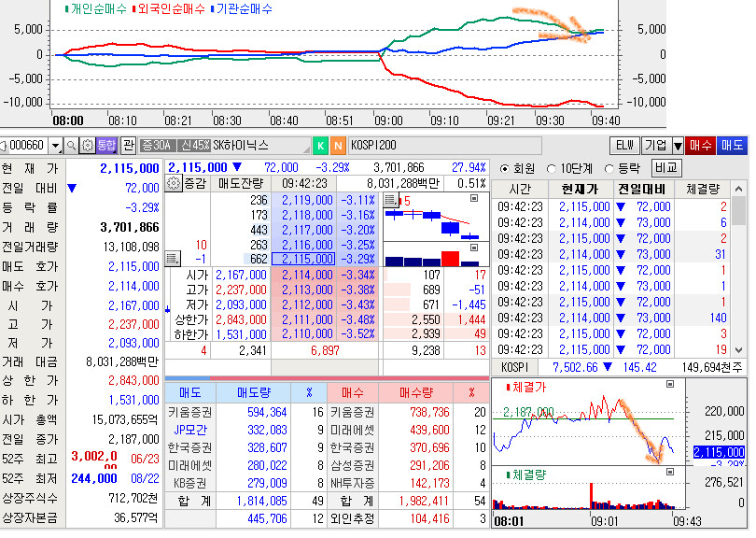Click the 관 watchlist button
The width and height of the screenshot is (756, 538).
click(x=128, y=145)
